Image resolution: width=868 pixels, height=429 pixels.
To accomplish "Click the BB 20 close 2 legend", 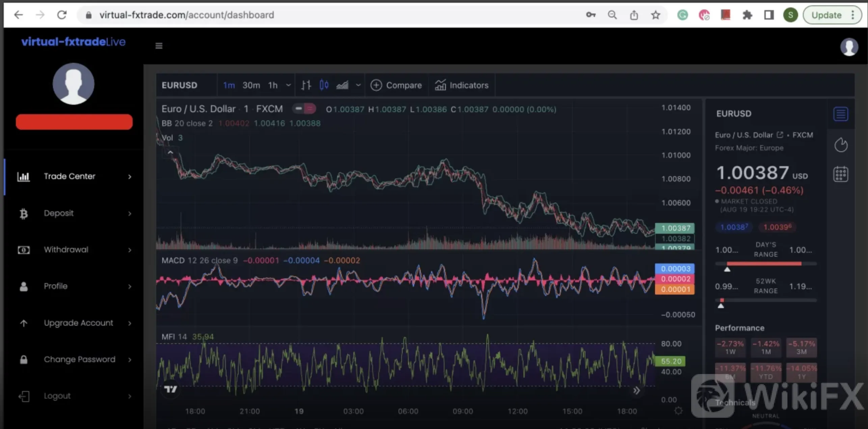I will tap(187, 123).
